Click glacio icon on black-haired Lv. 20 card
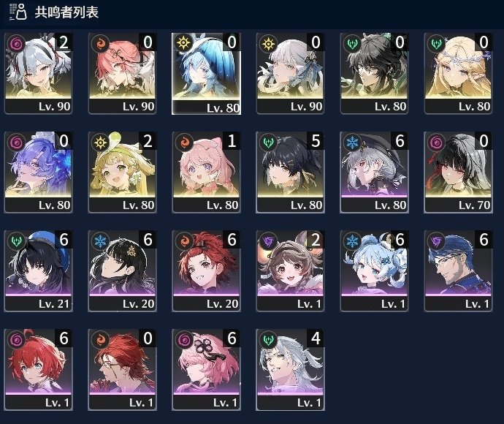This screenshot has height=424, width=504. coord(100,241)
